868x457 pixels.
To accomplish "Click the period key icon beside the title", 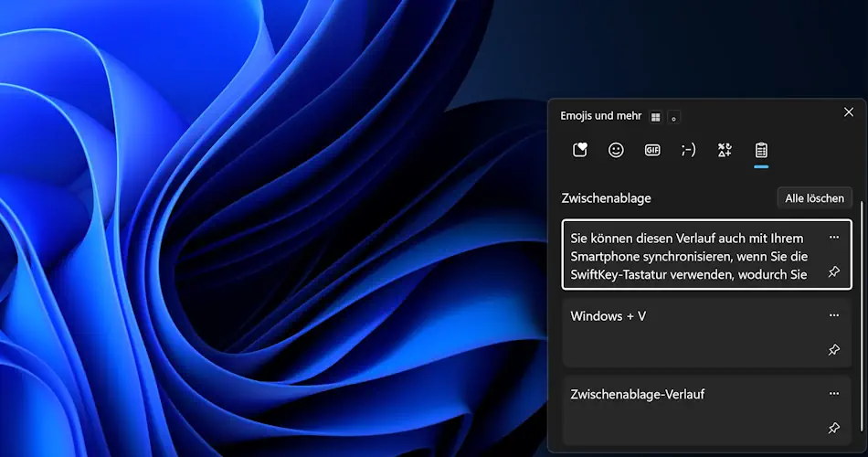I will 674,117.
